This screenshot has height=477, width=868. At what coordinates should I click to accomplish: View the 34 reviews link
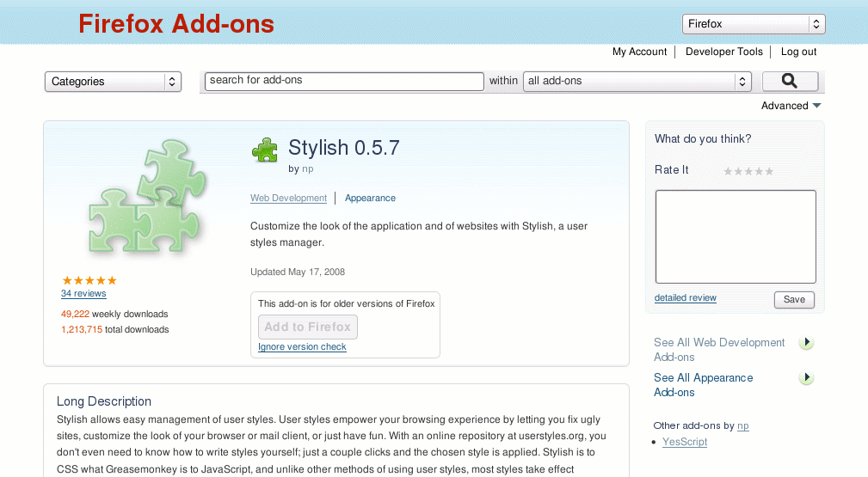click(x=83, y=294)
